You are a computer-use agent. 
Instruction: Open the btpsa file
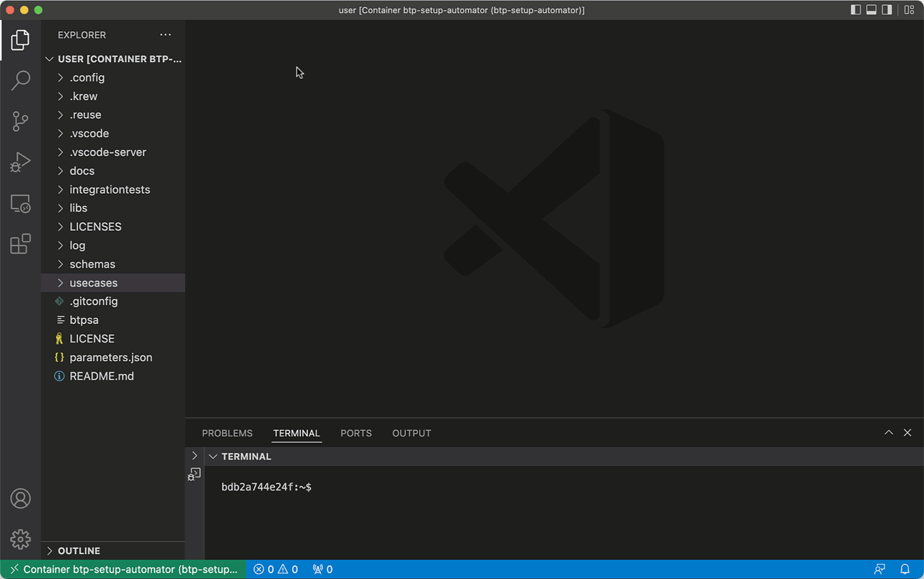tap(113, 320)
